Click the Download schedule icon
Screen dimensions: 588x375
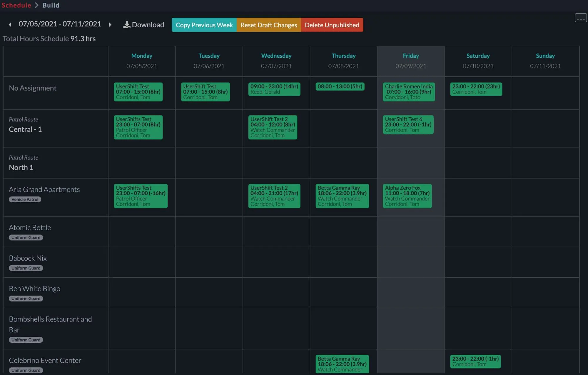(127, 25)
